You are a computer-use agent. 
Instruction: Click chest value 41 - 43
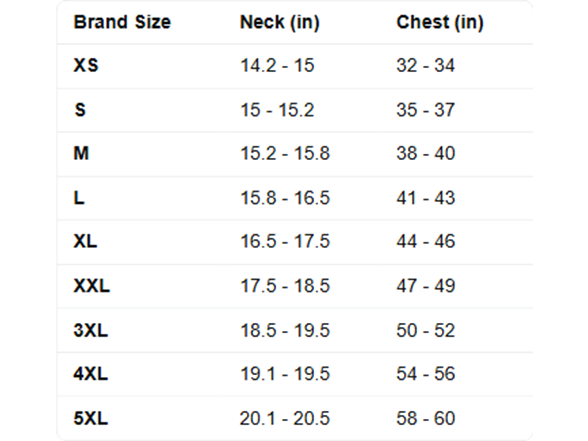tap(426, 198)
